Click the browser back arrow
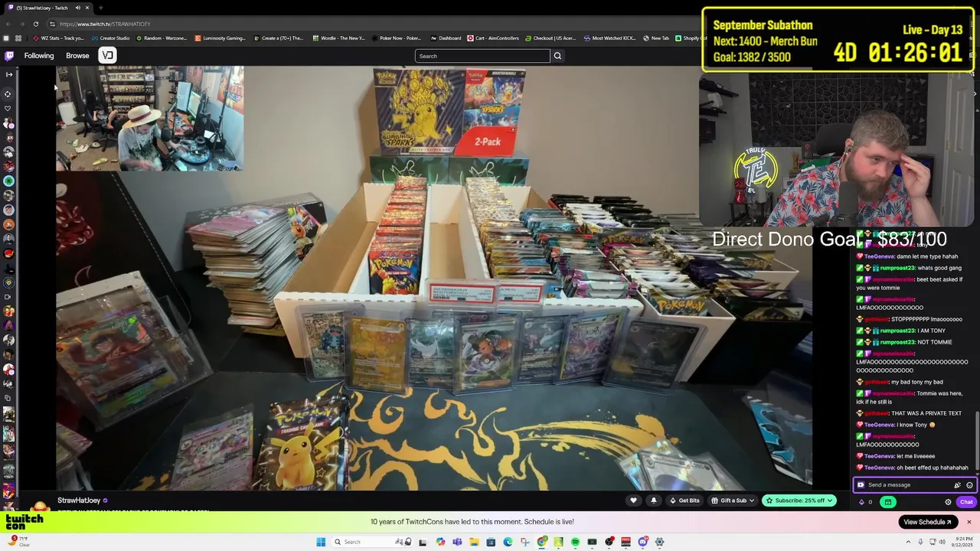 [8, 24]
